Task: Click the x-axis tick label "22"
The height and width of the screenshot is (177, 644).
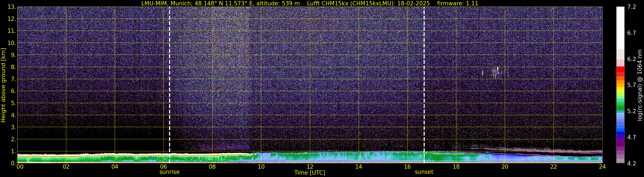Action: pos(554,166)
